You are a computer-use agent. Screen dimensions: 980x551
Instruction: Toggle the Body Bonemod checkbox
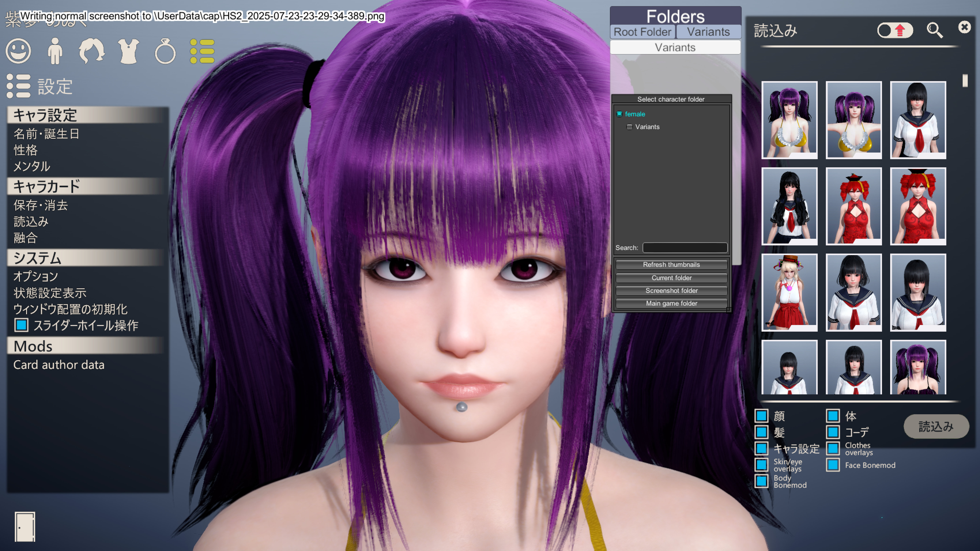pos(761,481)
